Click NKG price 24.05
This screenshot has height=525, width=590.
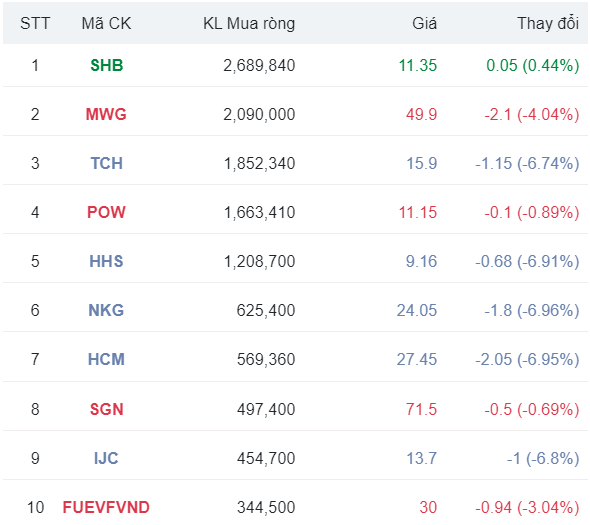pyautogui.click(x=417, y=310)
